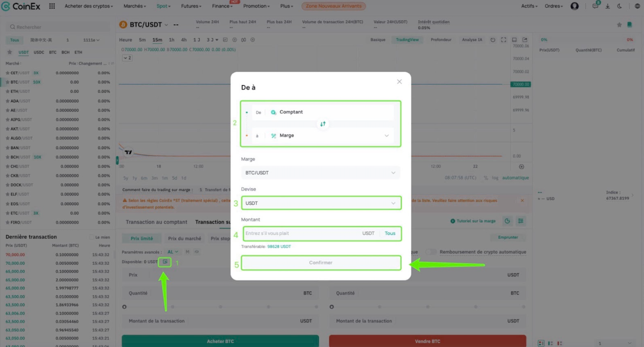Click the compare symbols icon in chart toolbar
This screenshot has width=644, height=347.
[x=244, y=40]
